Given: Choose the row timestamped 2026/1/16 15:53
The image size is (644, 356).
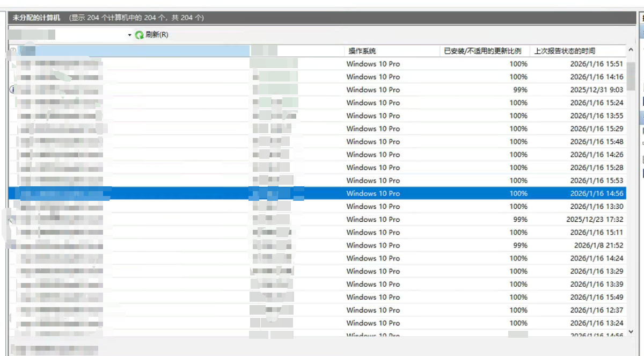Looking at the screenshot, I should (x=597, y=180).
